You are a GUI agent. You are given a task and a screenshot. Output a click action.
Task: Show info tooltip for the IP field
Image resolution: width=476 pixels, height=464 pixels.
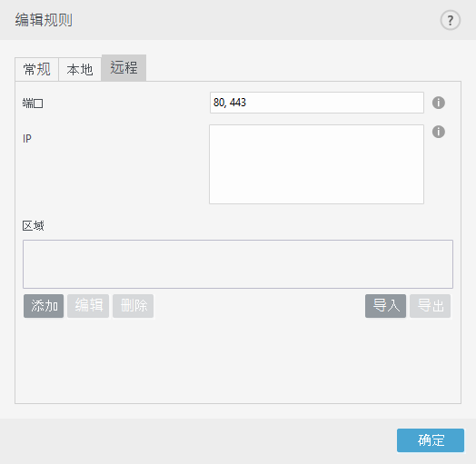pyautogui.click(x=439, y=132)
